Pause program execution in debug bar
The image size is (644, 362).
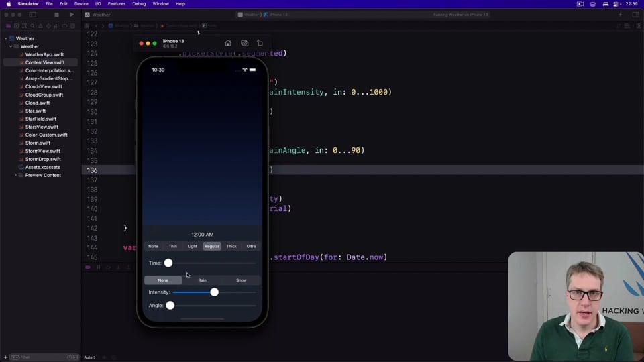click(98, 267)
